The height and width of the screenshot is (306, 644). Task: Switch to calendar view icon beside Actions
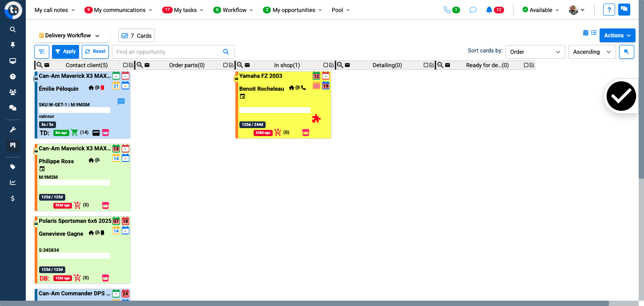point(585,33)
